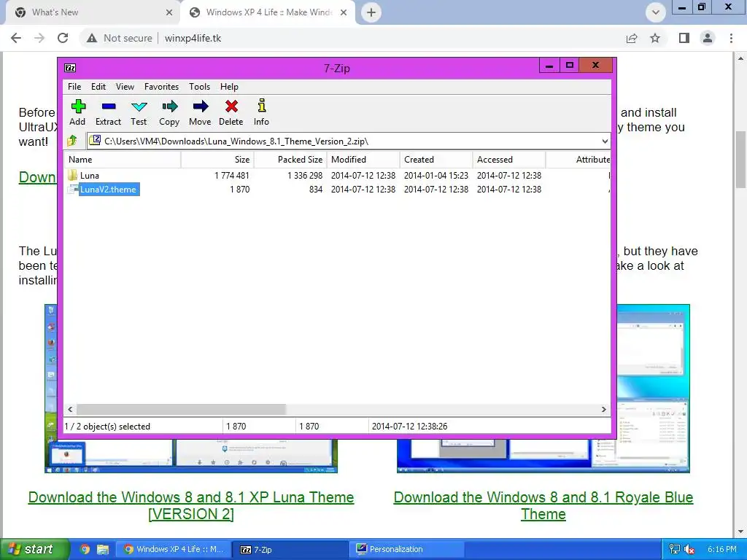Share this page from the address bar
747x560 pixels.
pos(632,38)
